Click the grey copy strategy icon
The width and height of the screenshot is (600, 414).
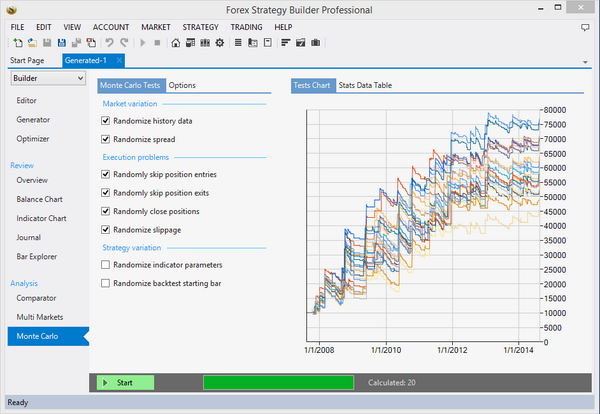(76, 42)
